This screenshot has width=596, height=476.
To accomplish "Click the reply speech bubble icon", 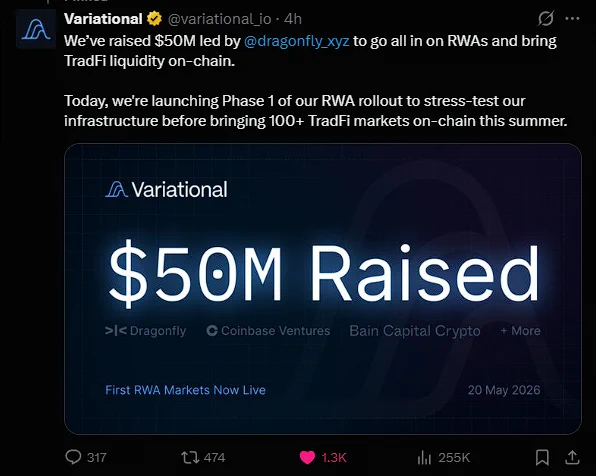I will click(73, 457).
